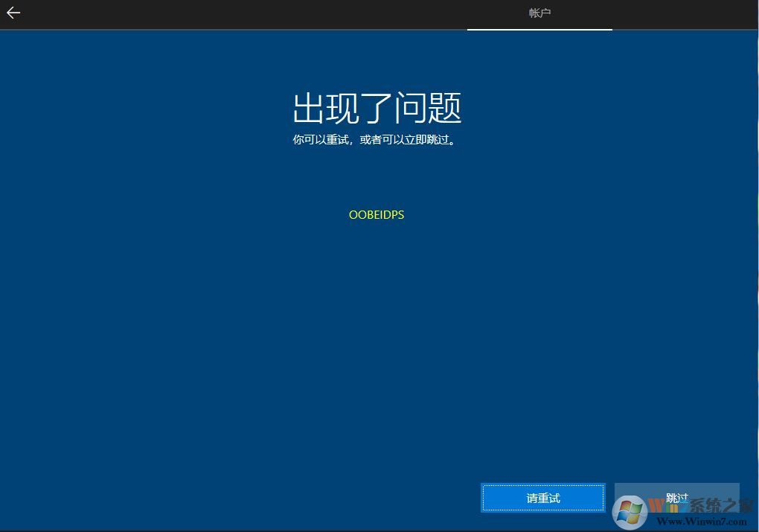
Task: Select the 帐户 tab
Action: (x=539, y=13)
